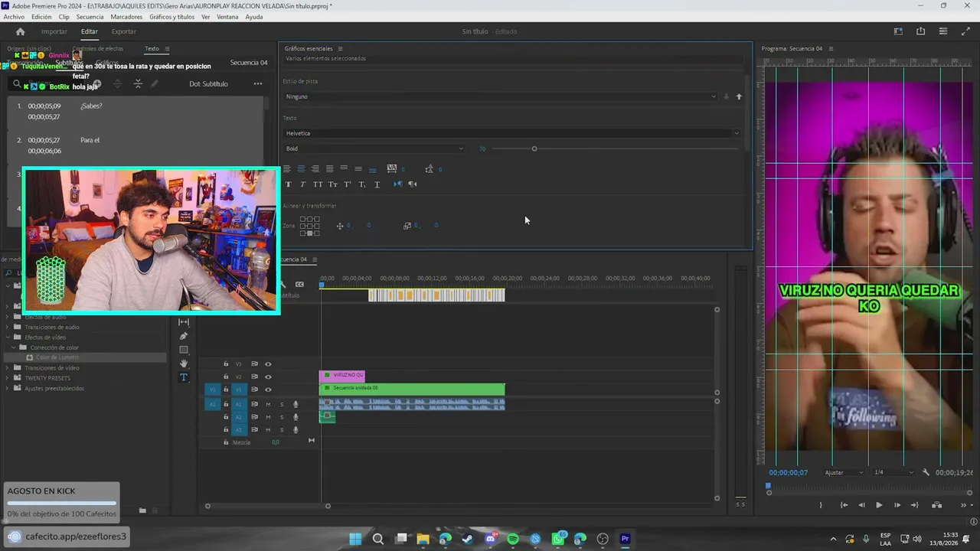
Task: Open the Bold font style dropdown
Action: [374, 148]
